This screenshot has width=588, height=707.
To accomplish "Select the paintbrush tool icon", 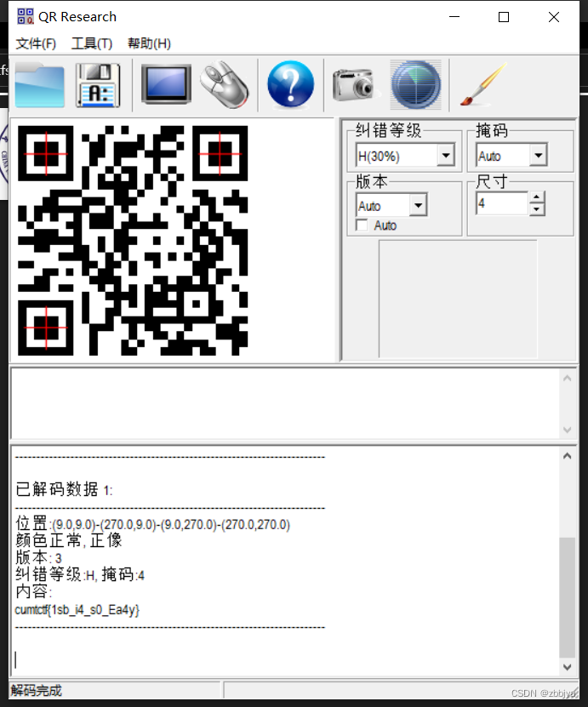I will [484, 84].
